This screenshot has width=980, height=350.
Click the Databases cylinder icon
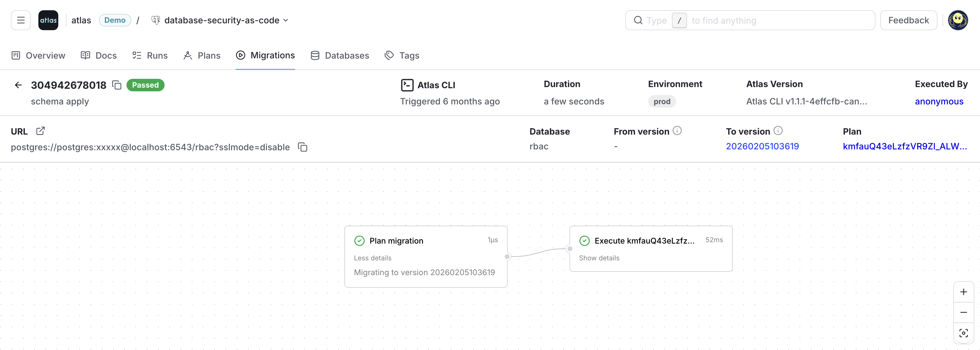click(x=315, y=55)
